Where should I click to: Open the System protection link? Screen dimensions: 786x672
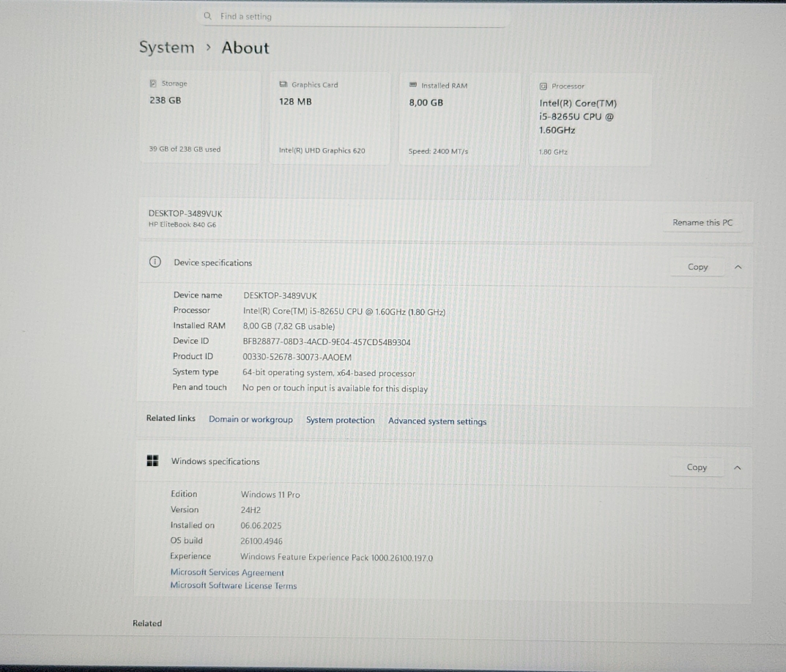pos(341,420)
